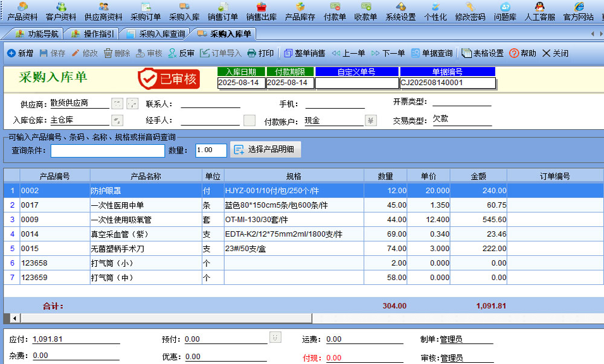Click the 打印 print icon
This screenshot has width=604, height=364.
(260, 53)
